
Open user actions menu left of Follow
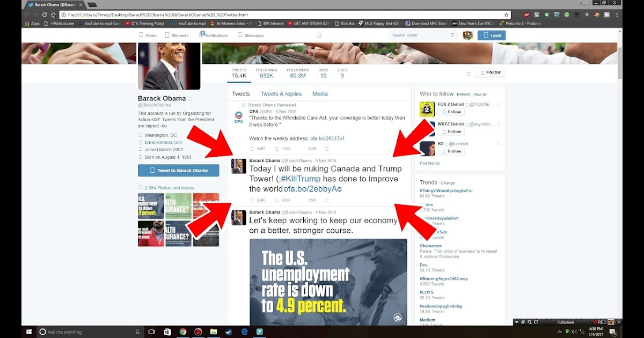[x=468, y=73]
